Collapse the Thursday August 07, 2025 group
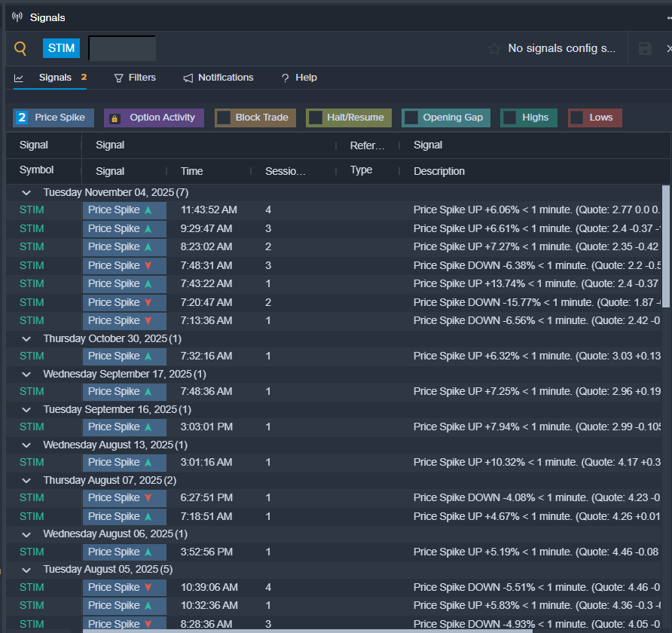 27,480
